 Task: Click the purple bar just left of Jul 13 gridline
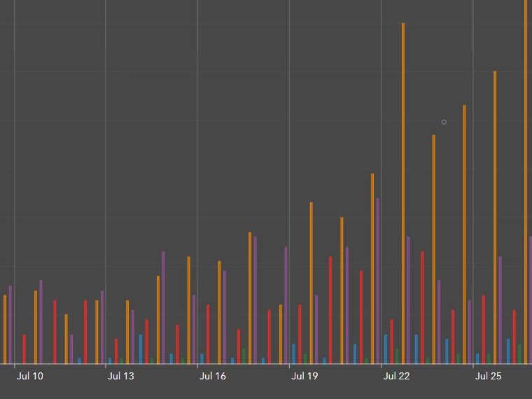pos(102,327)
